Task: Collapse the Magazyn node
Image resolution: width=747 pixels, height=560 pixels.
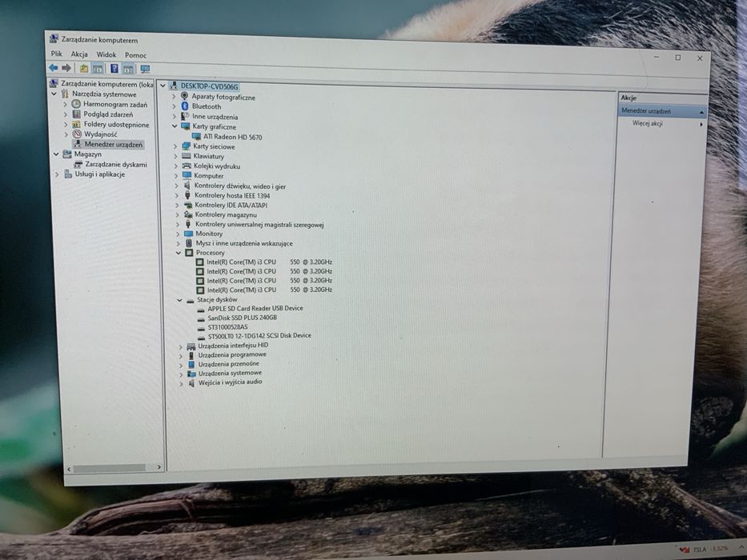Action: 56,154
